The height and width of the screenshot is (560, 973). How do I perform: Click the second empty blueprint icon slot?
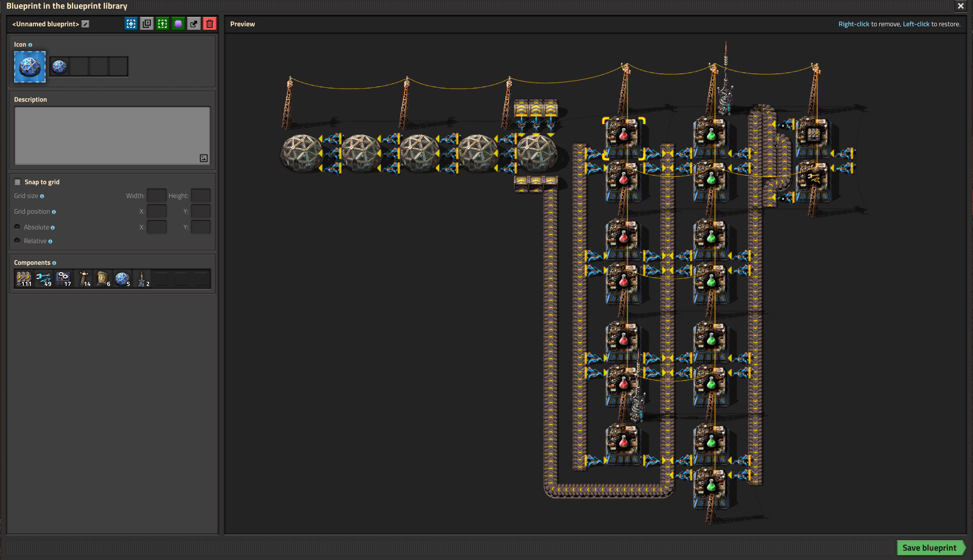pyautogui.click(x=79, y=66)
